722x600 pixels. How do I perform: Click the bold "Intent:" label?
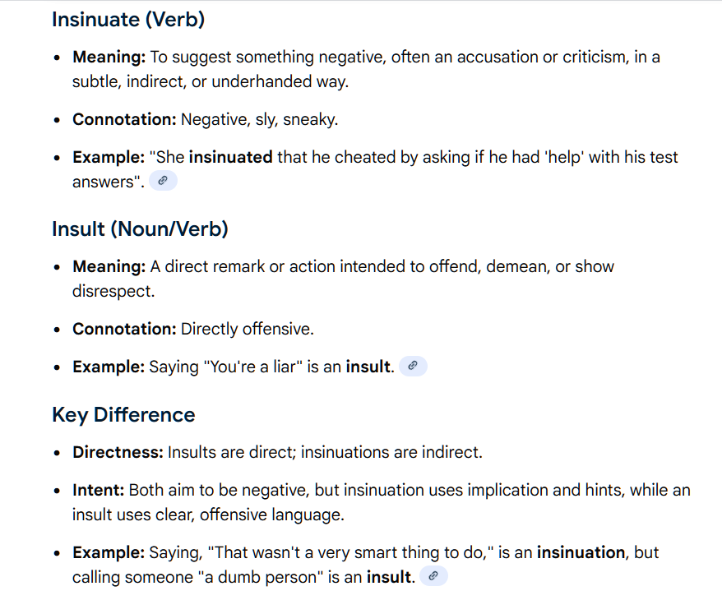[x=97, y=491]
